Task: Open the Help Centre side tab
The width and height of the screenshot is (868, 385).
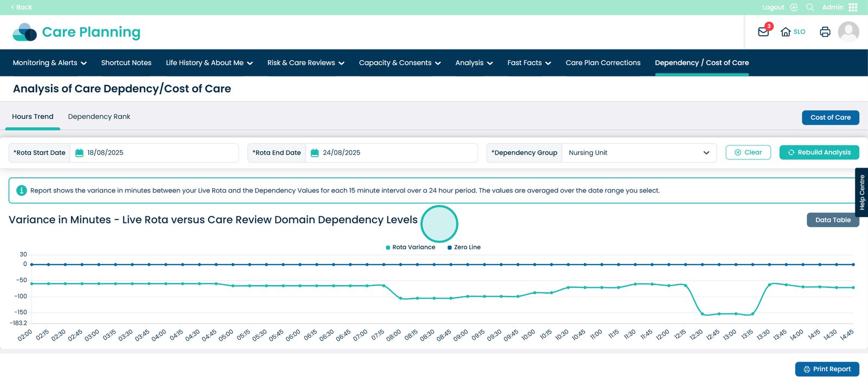Action: (861, 193)
